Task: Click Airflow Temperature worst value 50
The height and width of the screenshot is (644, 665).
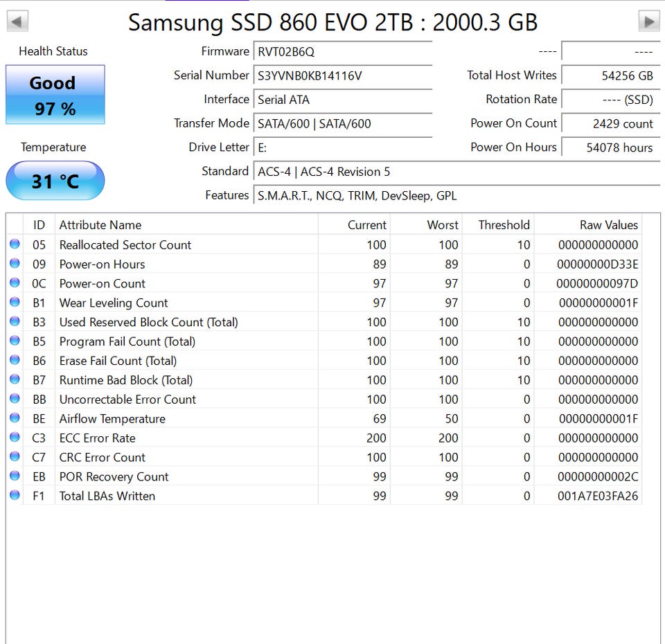Action: pos(452,419)
